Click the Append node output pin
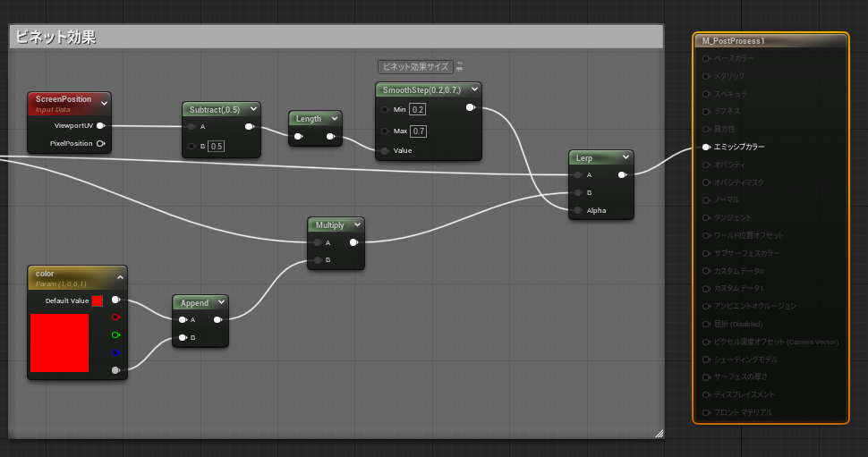The width and height of the screenshot is (868, 457). coord(218,320)
